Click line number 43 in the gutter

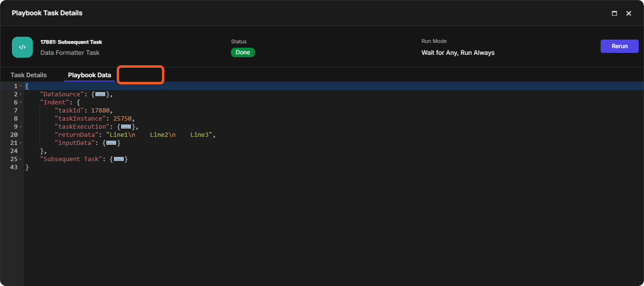pyautogui.click(x=13, y=167)
